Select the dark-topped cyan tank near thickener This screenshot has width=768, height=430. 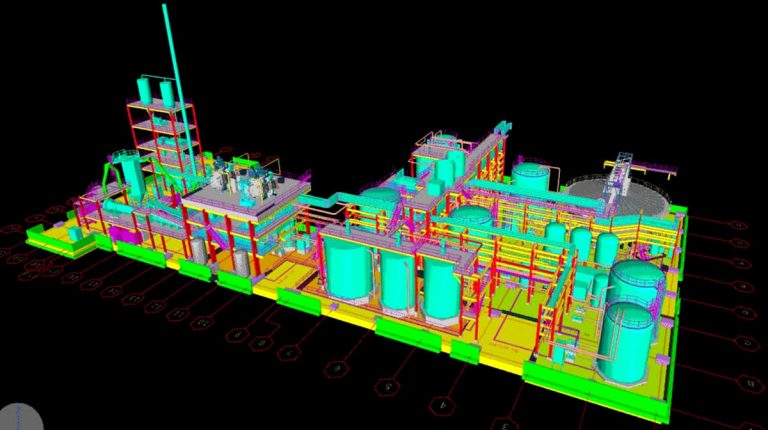(531, 177)
